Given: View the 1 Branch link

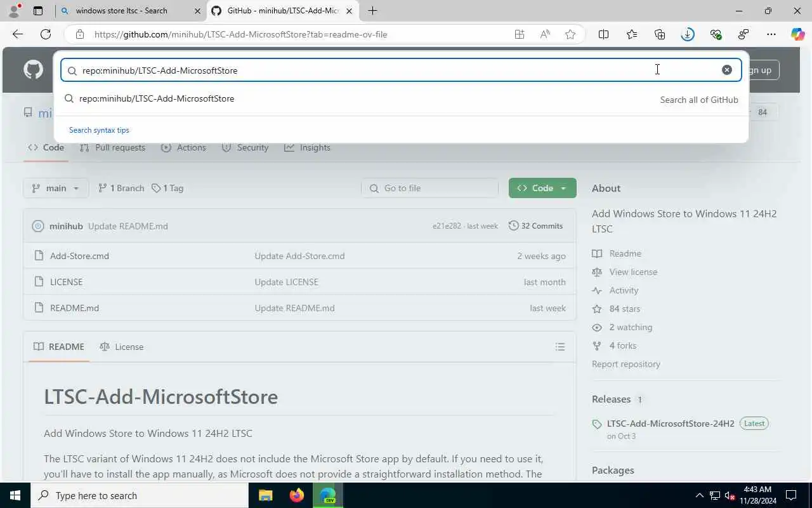Looking at the screenshot, I should tap(121, 188).
